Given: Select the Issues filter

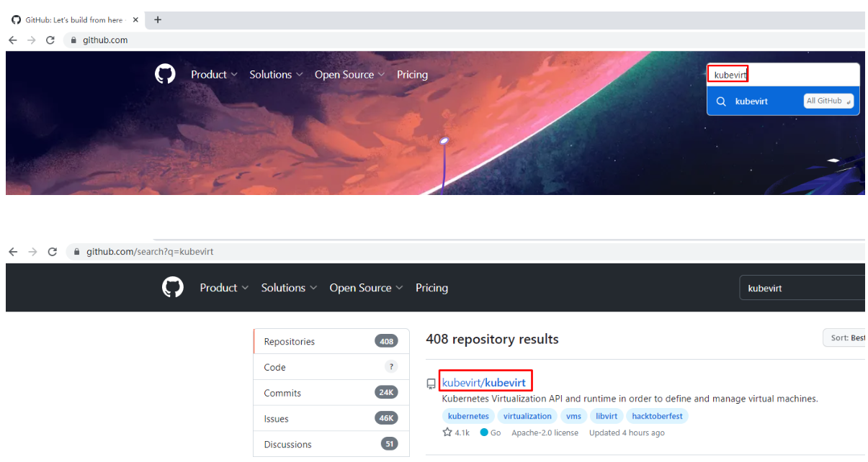Looking at the screenshot, I should 331,419.
